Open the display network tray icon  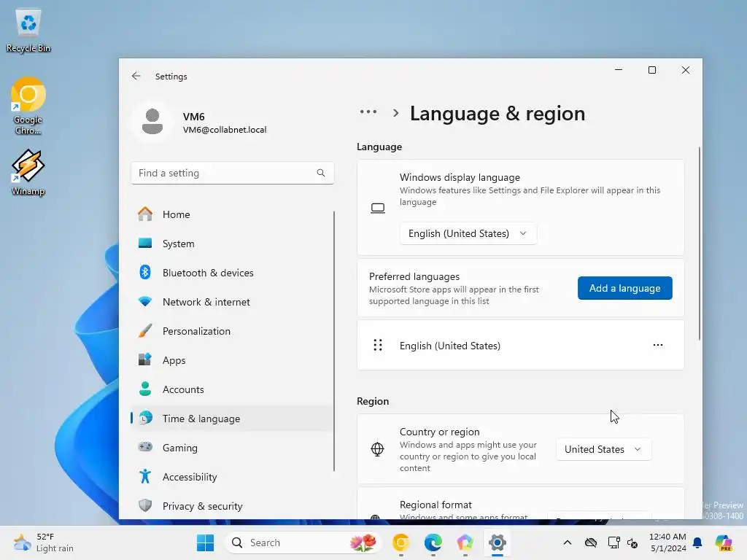[614, 542]
